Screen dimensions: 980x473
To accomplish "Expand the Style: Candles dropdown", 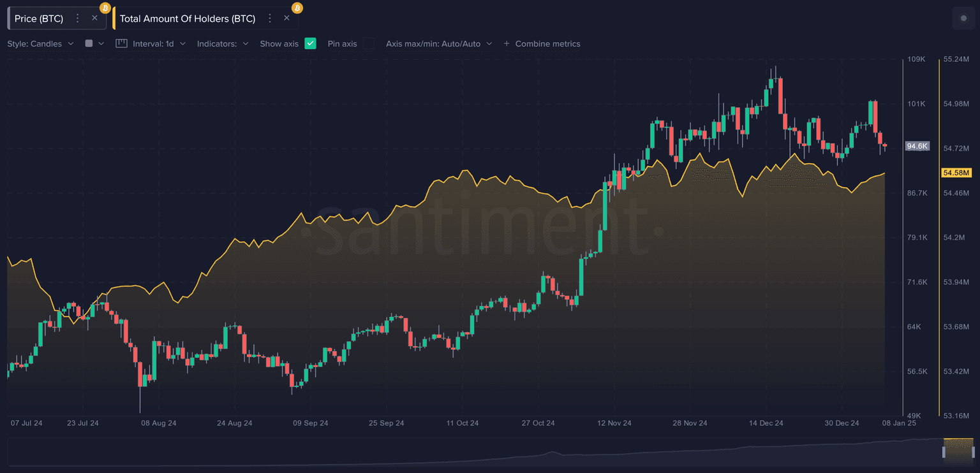I will pos(41,44).
